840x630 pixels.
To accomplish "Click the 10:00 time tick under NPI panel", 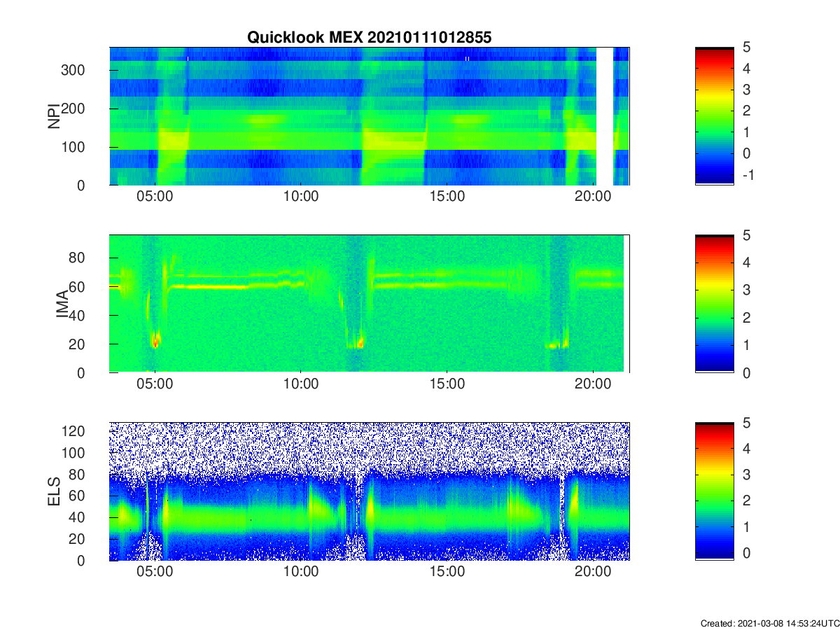I will [301, 197].
